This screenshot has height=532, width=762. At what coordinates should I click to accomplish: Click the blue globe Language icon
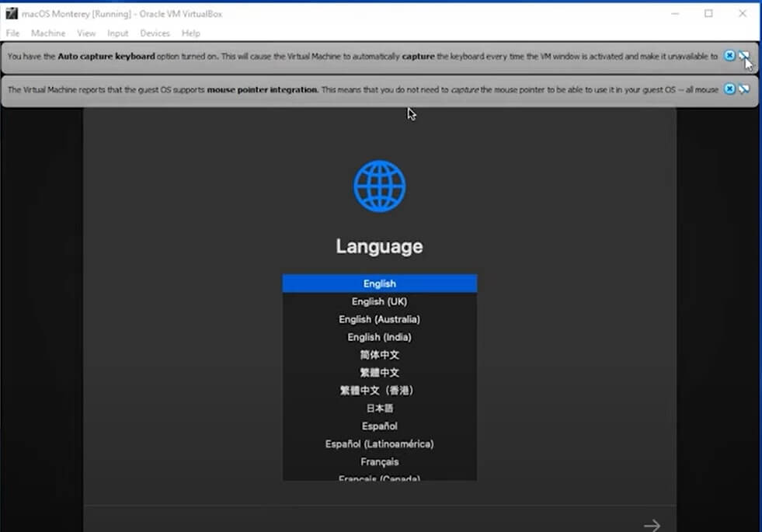coord(379,186)
